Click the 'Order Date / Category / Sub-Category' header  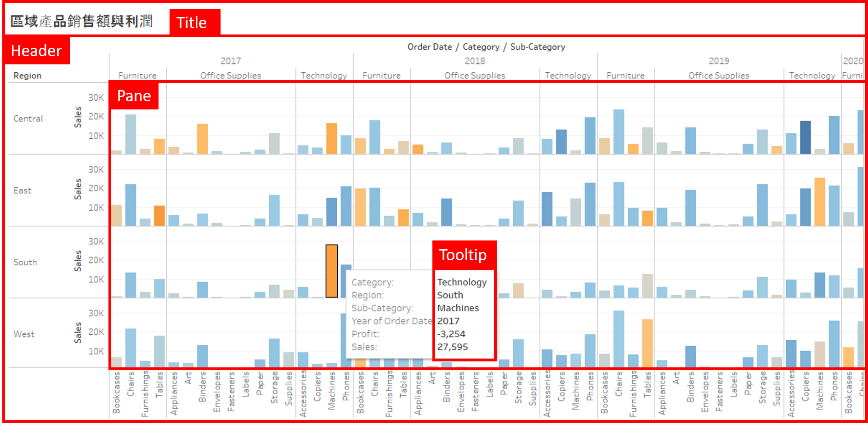coord(486,47)
